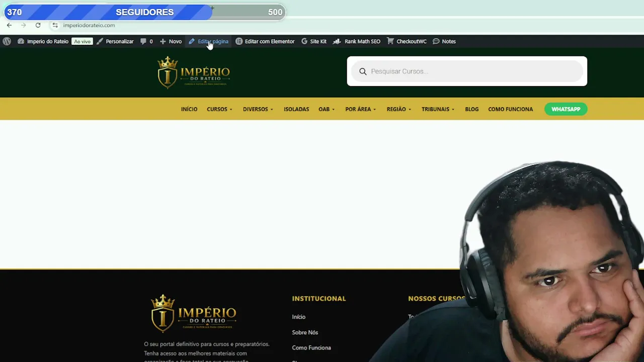The image size is (644, 362).
Task: Open the Novo menu in the admin bar
Action: (171, 41)
